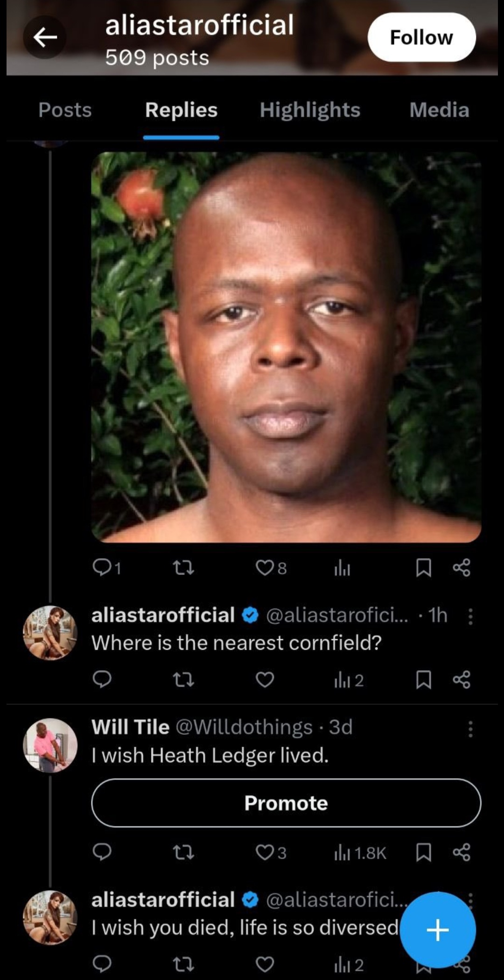Image resolution: width=504 pixels, height=980 pixels.
Task: Bookmark the photo post
Action: click(x=423, y=568)
